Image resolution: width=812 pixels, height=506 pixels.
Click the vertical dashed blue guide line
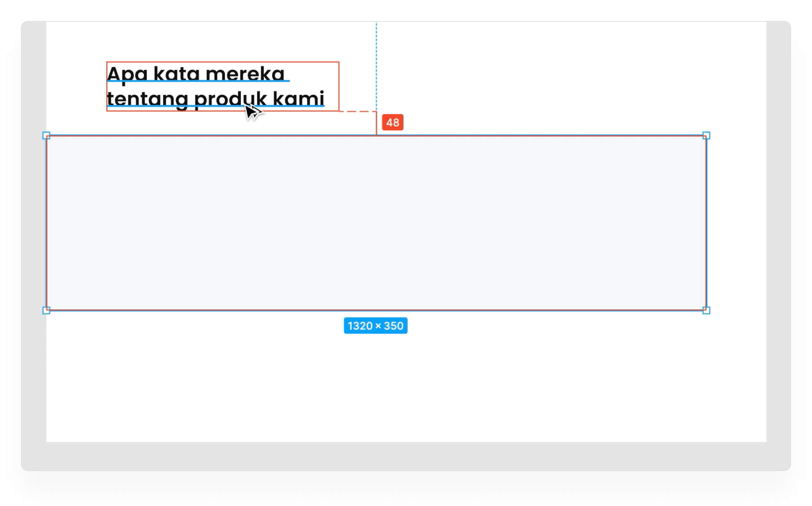pos(376,63)
